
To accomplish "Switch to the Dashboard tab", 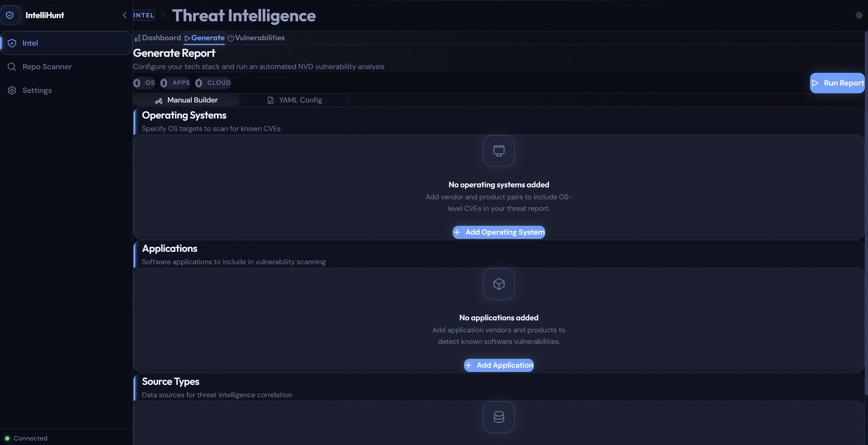I will 158,38.
